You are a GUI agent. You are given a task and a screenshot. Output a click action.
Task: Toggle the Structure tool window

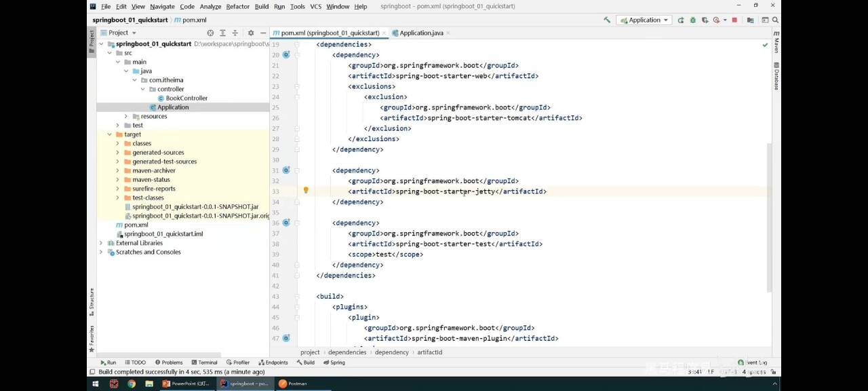(x=92, y=301)
